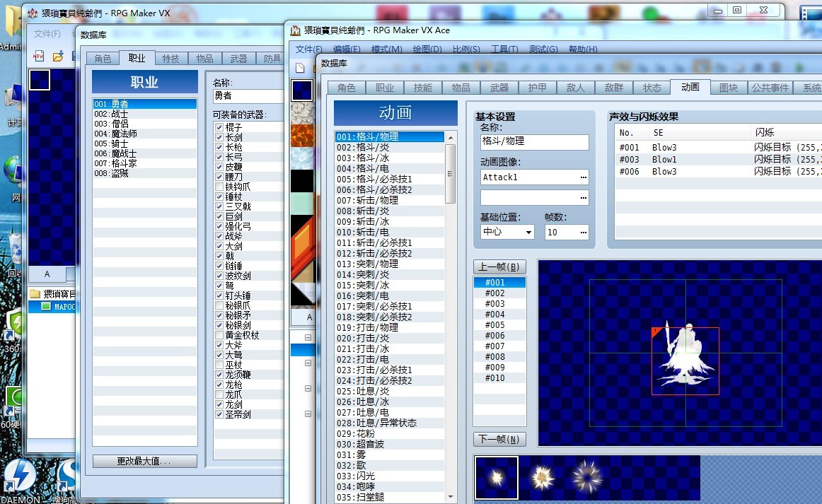Click the animation list scroll-down arrow
Image resolution: width=822 pixels, height=504 pixels.
pos(451,496)
